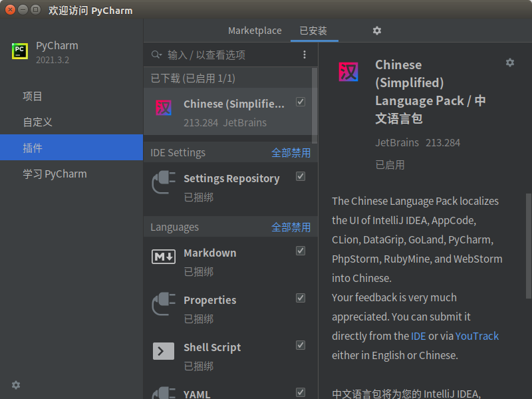Image resolution: width=532 pixels, height=399 pixels.
Task: Click the Chinese language pack icon in list
Action: point(164,108)
